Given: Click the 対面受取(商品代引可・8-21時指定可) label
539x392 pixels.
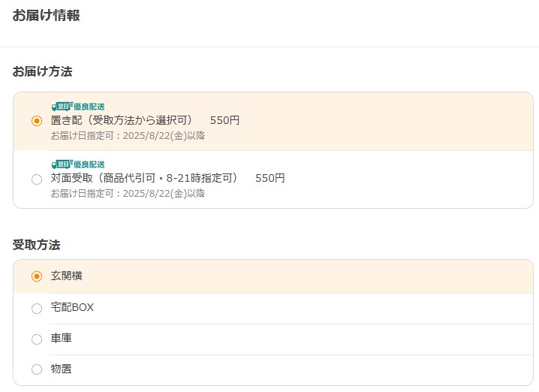Looking at the screenshot, I should [x=145, y=178].
